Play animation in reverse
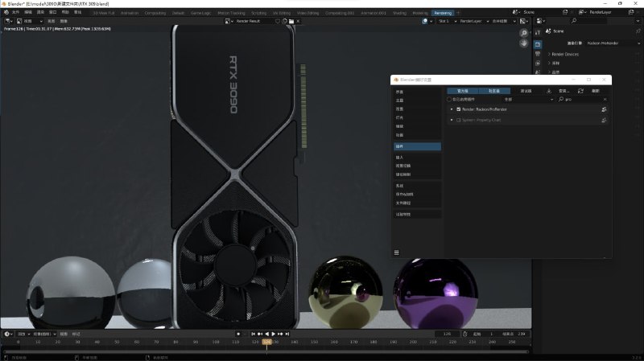 267,334
